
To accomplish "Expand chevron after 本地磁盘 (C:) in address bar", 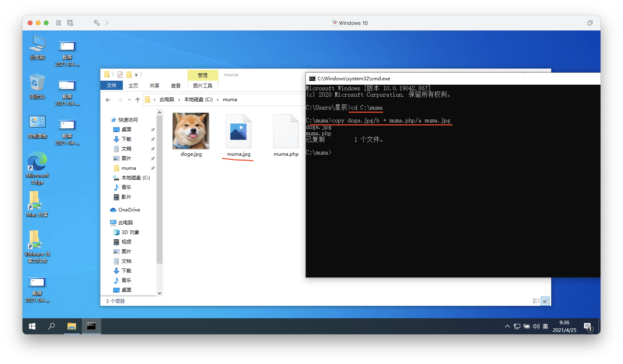I will [218, 100].
